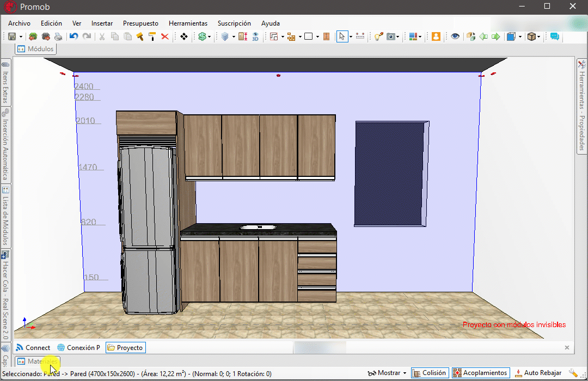This screenshot has width=588, height=381.
Task: Open the Presupuesto menu
Action: [140, 23]
